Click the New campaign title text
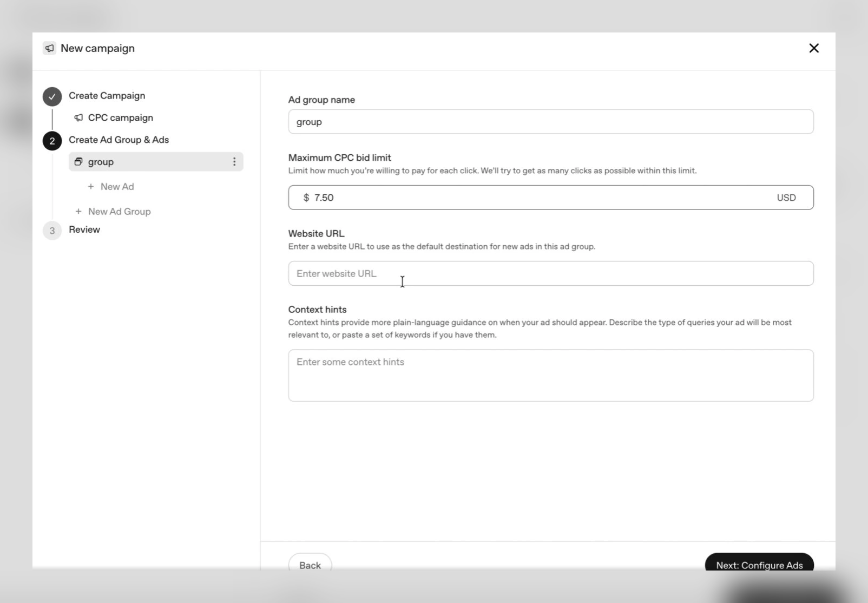This screenshot has width=868, height=603. 98,48
